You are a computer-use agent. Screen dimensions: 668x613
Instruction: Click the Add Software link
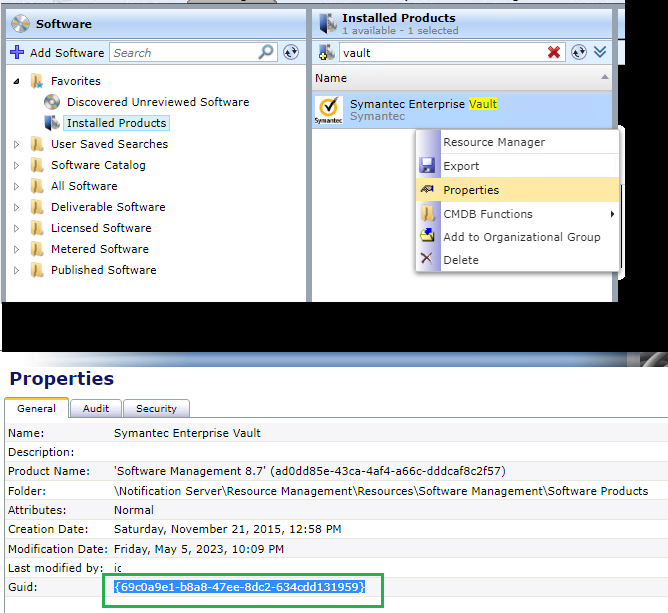[x=67, y=53]
